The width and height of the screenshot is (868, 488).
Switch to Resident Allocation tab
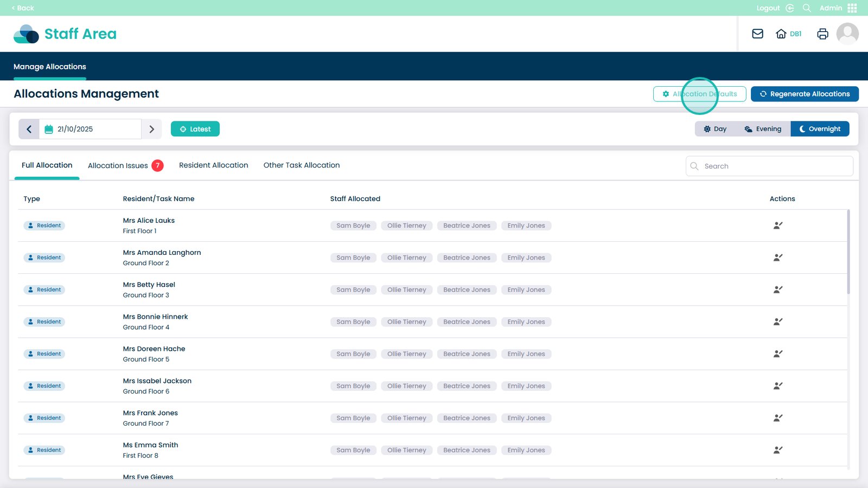(213, 165)
